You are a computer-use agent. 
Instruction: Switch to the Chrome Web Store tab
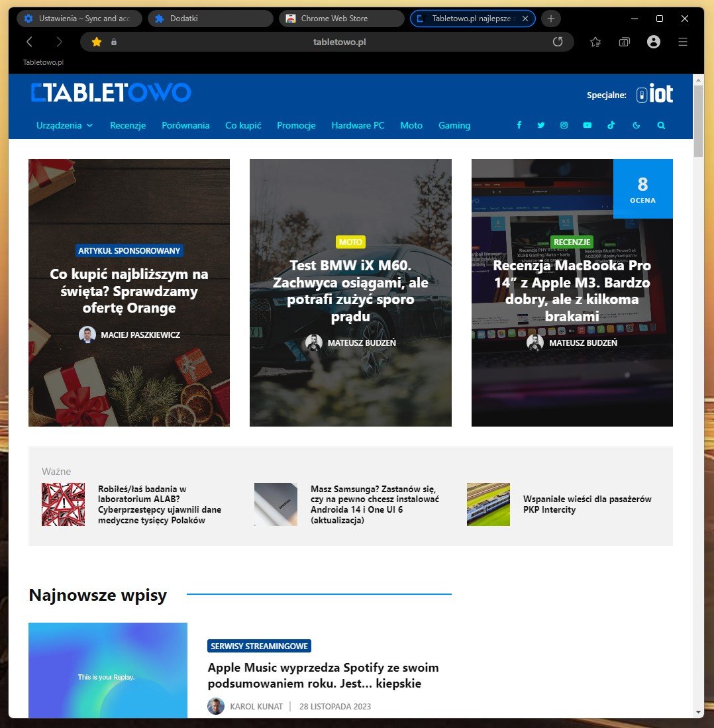[x=341, y=19]
